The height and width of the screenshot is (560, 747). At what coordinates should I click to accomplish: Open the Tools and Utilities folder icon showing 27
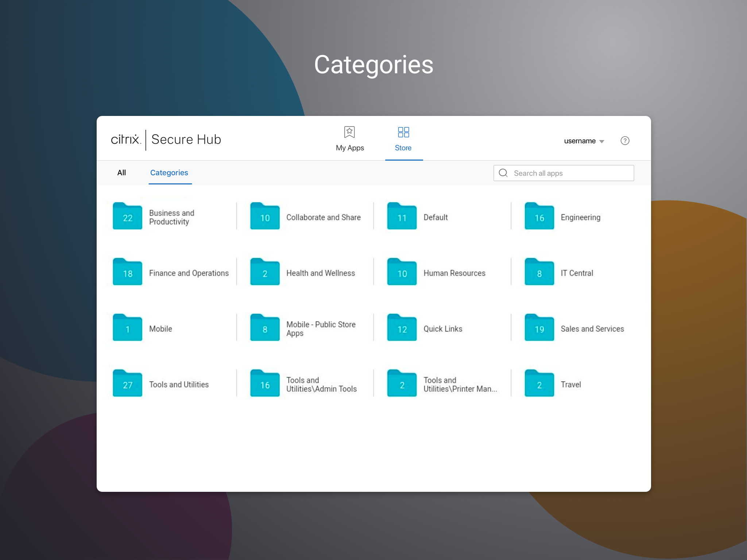click(127, 383)
